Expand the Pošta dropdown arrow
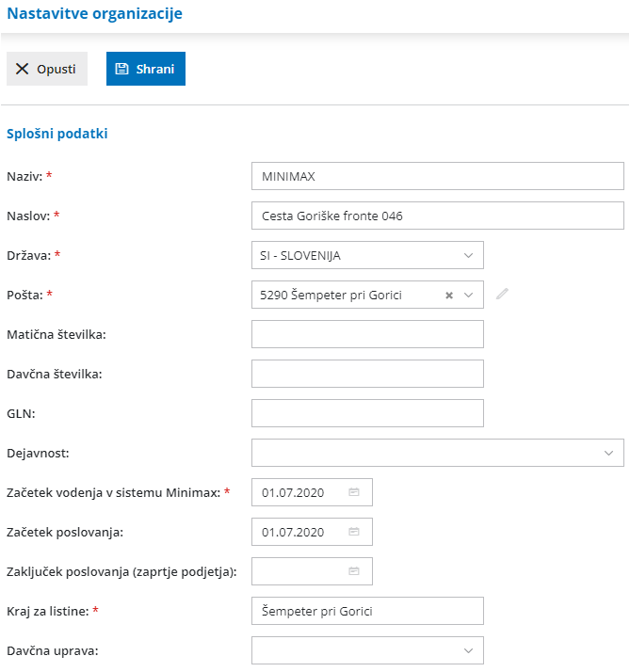Screen dimensions: 630x672 click(469, 295)
